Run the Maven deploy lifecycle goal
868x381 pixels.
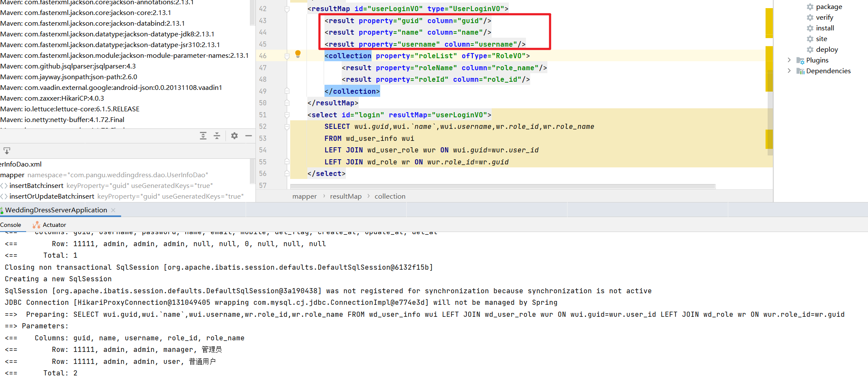(826, 50)
